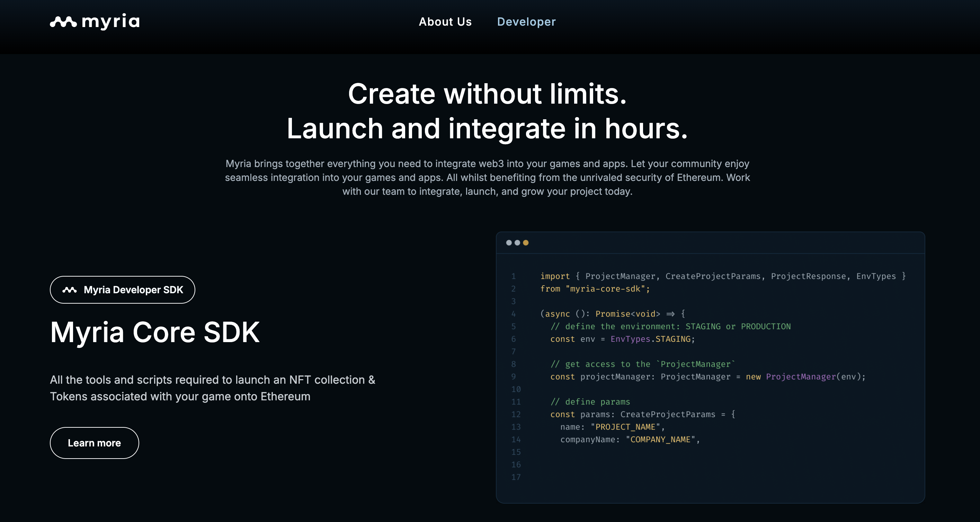Click the "Launch and integrate in hours." headline
This screenshot has width=980, height=522.
pyautogui.click(x=487, y=129)
